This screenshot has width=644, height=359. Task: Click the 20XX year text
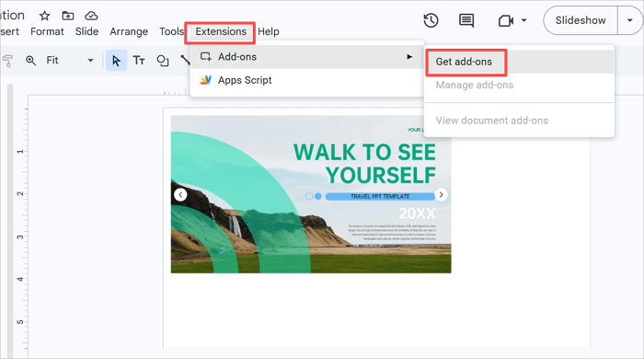(x=417, y=214)
